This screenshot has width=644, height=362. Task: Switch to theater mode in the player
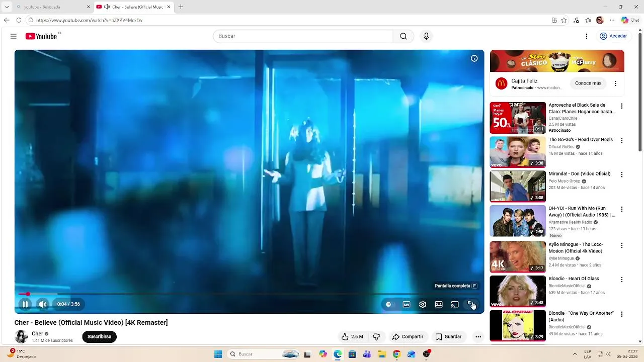439,304
